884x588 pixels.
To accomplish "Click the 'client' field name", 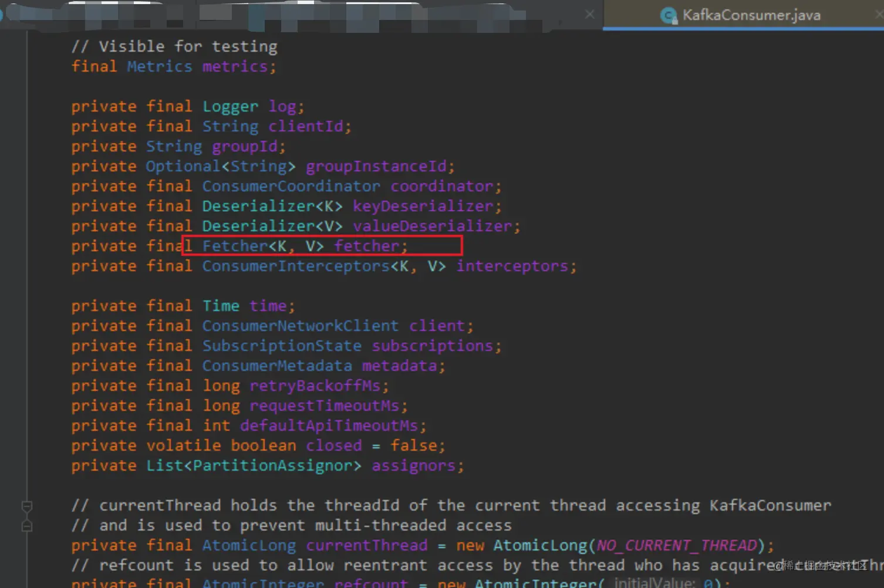I will pyautogui.click(x=437, y=326).
